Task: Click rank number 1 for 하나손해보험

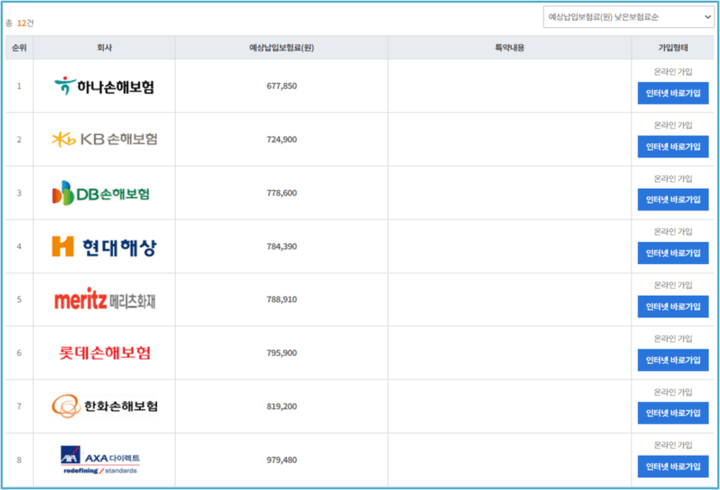Action: click(x=19, y=86)
